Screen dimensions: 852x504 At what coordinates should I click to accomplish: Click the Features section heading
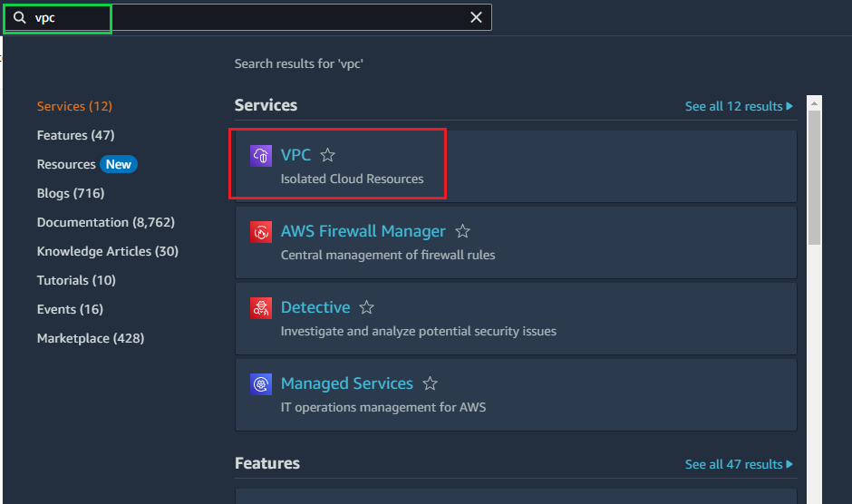pos(267,463)
